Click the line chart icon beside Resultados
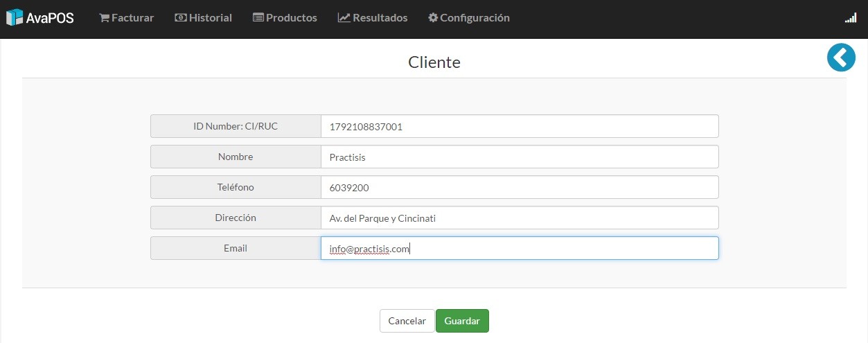The image size is (868, 343). tap(344, 18)
